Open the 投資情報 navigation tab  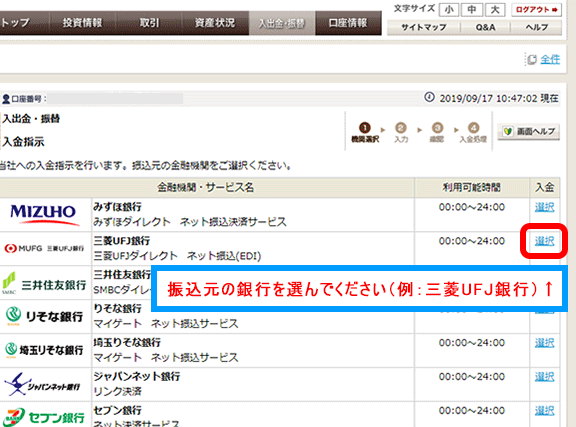click(x=83, y=23)
